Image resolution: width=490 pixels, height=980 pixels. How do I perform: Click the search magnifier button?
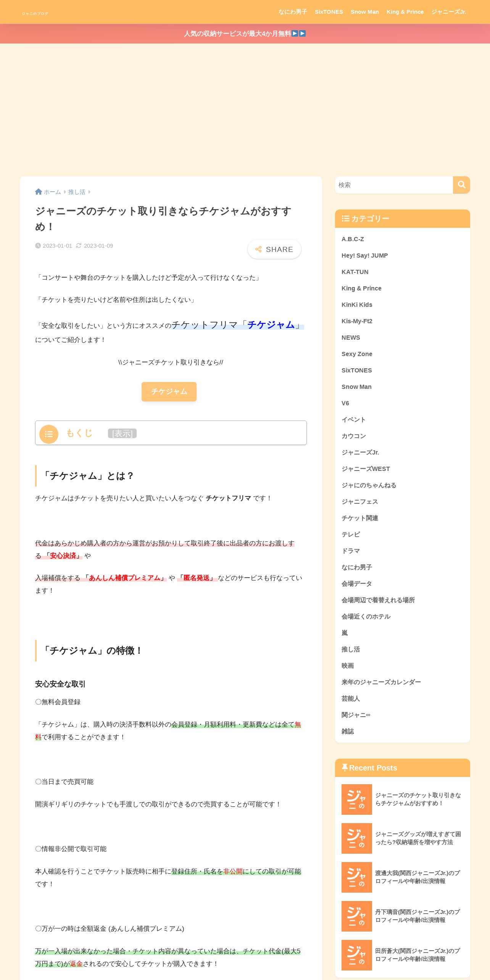point(461,185)
